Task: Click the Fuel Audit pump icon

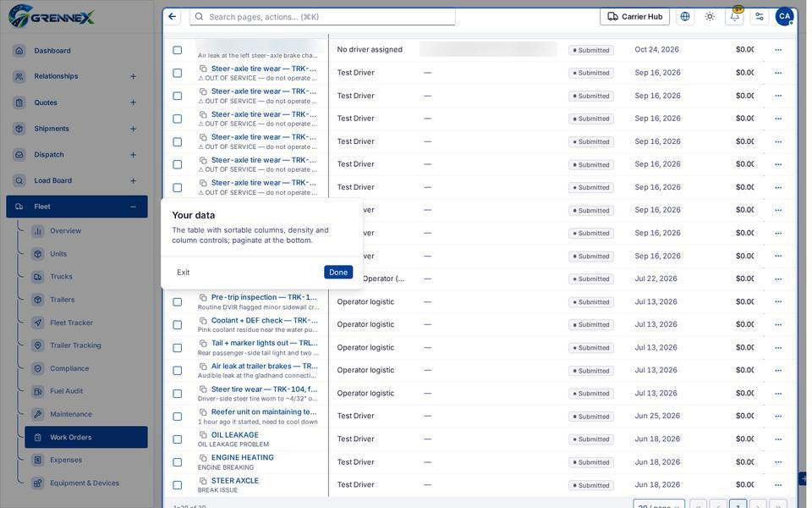Action: point(38,391)
